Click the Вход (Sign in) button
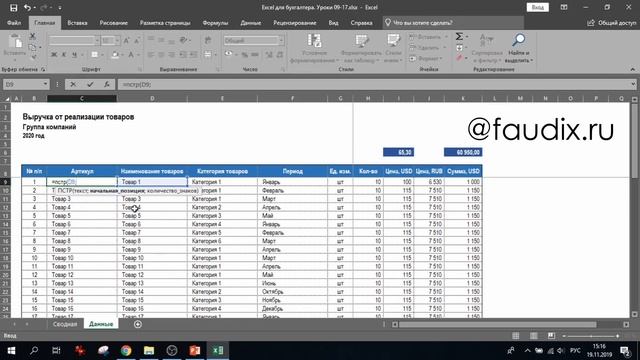 click(537, 7)
